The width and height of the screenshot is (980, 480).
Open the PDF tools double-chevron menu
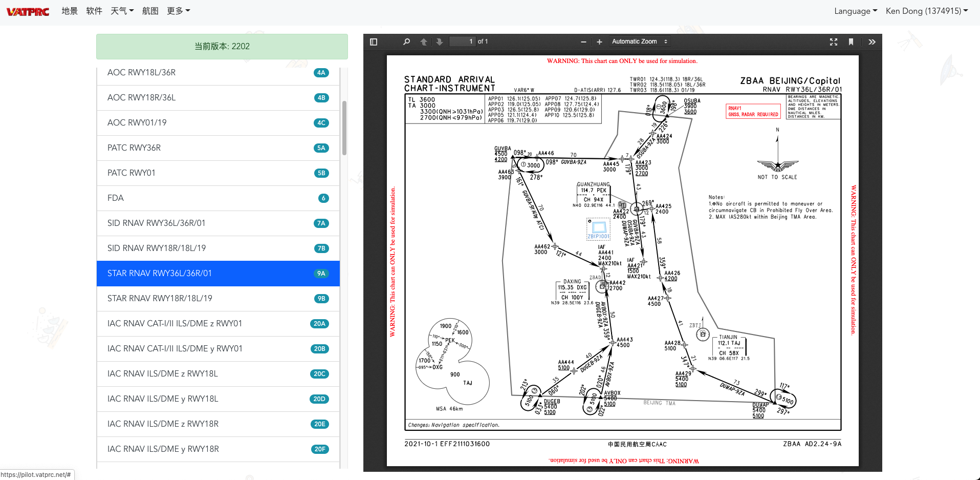[872, 42]
